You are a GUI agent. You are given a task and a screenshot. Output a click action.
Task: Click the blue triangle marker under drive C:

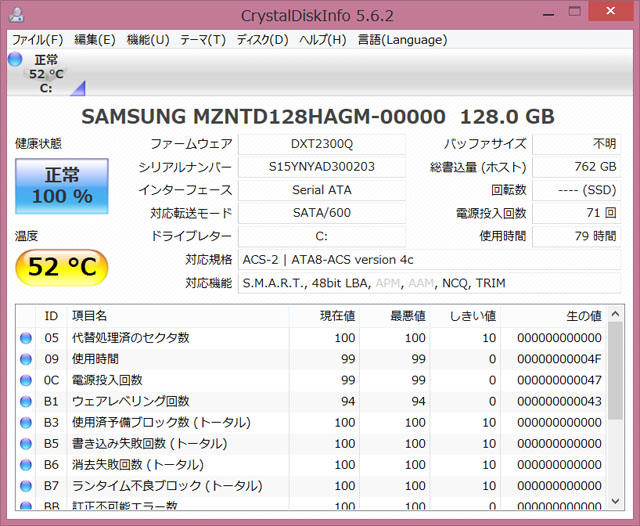tap(79, 90)
